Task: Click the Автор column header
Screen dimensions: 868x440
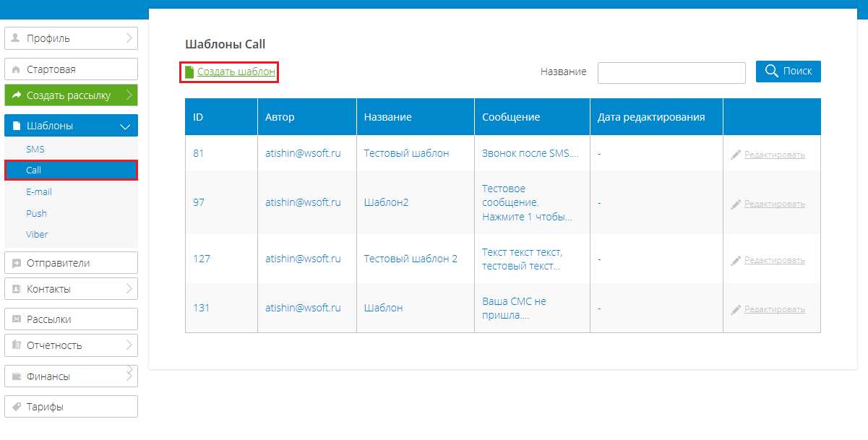Action: tap(307, 117)
